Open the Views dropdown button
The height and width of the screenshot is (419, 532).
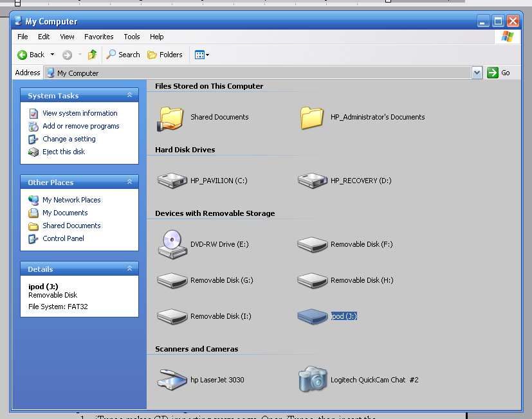(202, 55)
